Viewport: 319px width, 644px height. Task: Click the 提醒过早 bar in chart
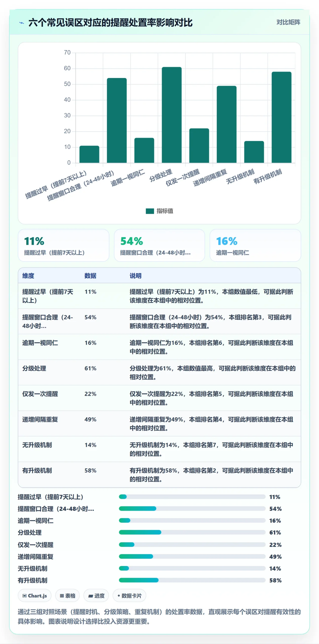pyautogui.click(x=89, y=154)
